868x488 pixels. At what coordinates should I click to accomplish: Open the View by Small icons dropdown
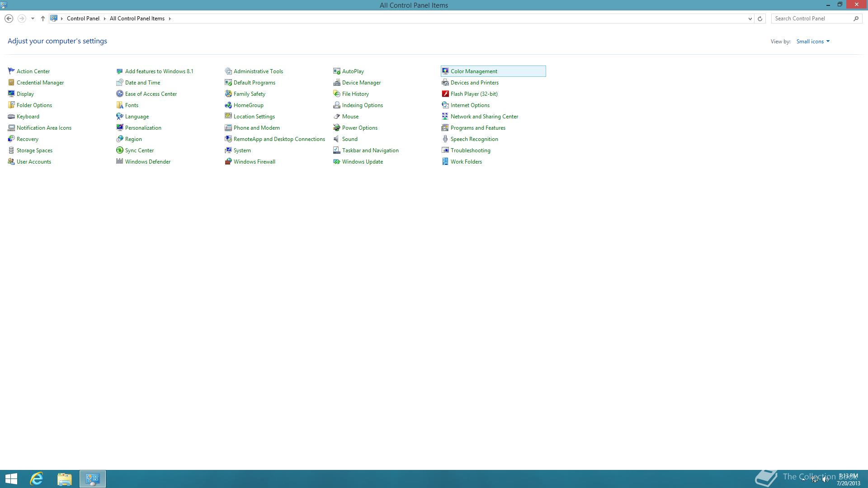(813, 41)
